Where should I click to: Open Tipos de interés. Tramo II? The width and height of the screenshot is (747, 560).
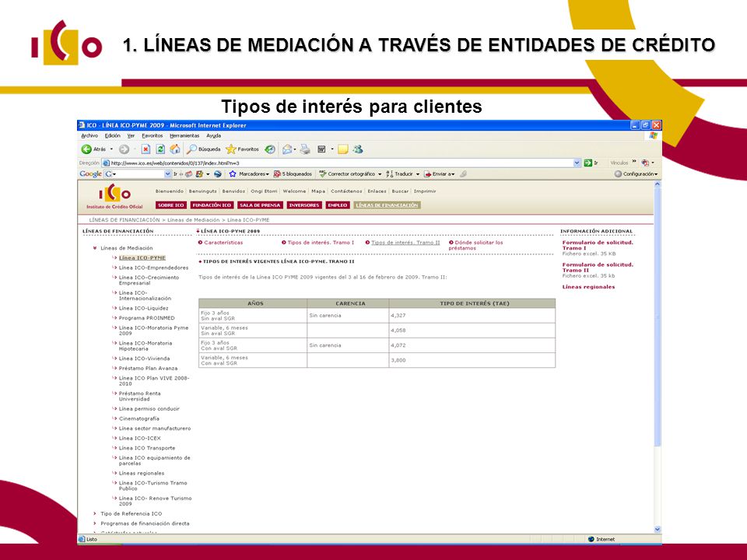405,243
